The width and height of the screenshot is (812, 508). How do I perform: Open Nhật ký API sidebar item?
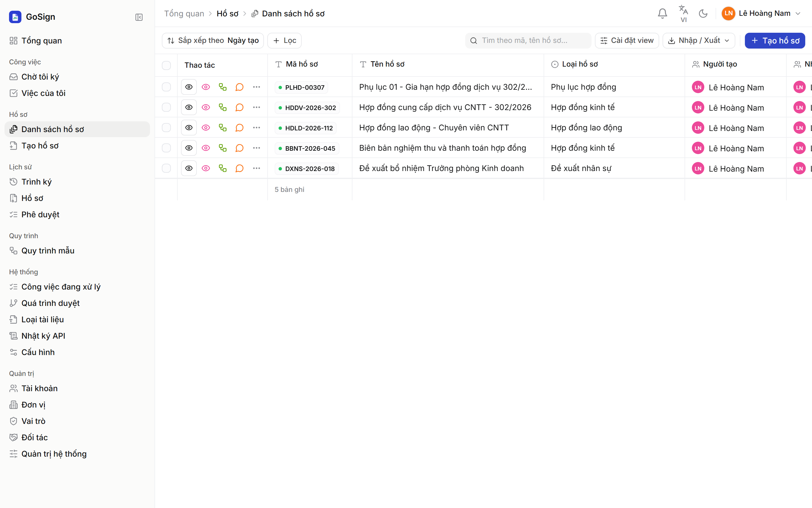pos(77,336)
